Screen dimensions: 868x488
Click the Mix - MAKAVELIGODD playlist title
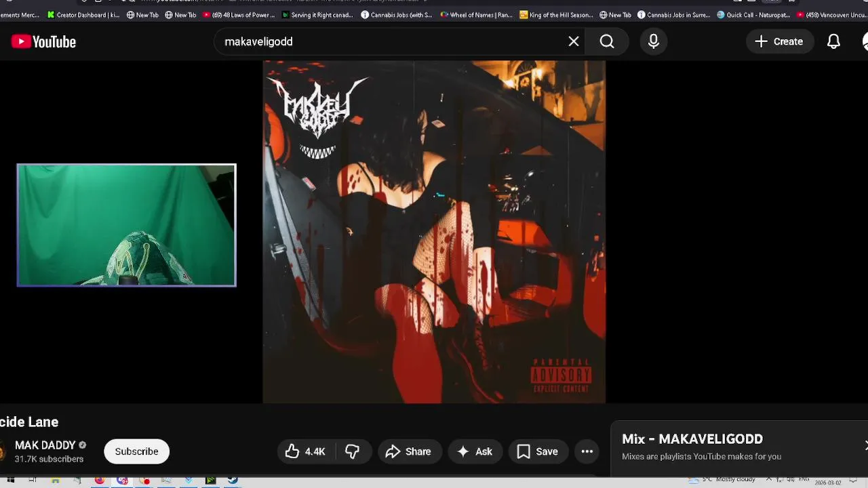[692, 439]
